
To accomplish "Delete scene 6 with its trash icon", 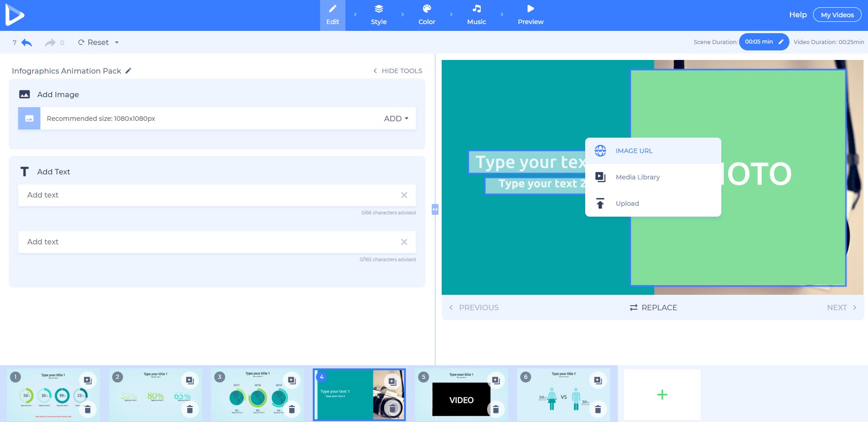I will 598,409.
